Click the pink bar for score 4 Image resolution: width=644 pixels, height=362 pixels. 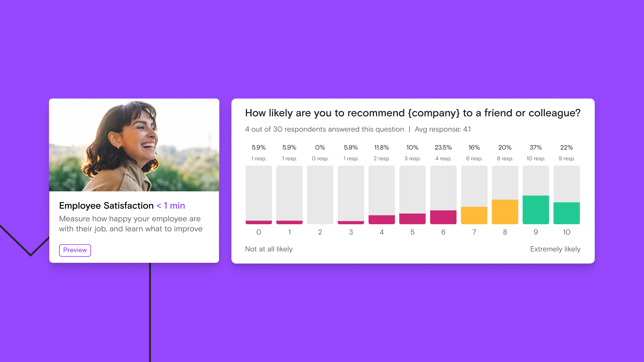(x=382, y=220)
